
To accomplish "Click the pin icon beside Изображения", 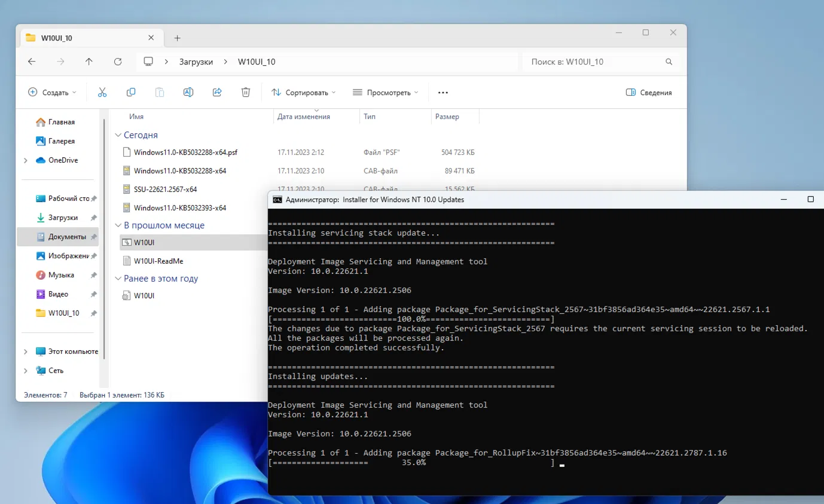I will click(x=94, y=256).
